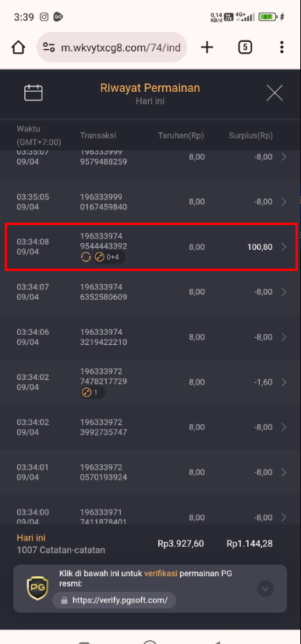This screenshot has width=301, height=644.
Task: Tap the spin badge on 03:34:02 record
Action: point(93,392)
